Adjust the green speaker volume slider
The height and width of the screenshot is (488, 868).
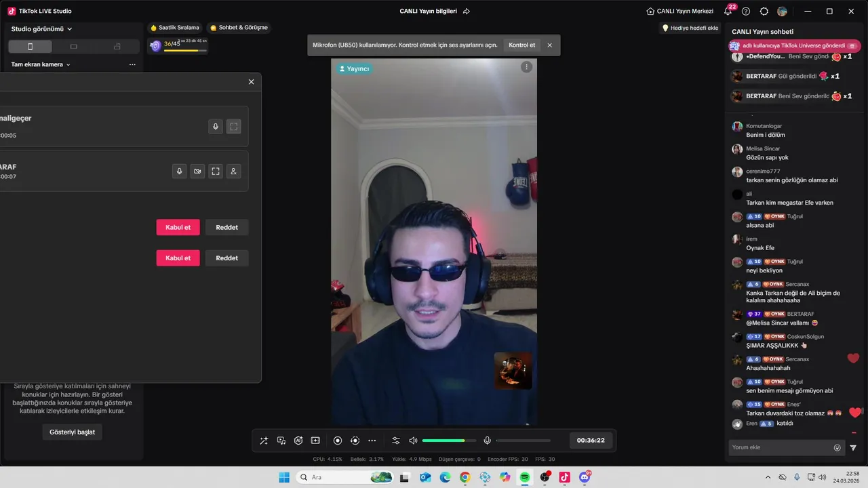449,441
